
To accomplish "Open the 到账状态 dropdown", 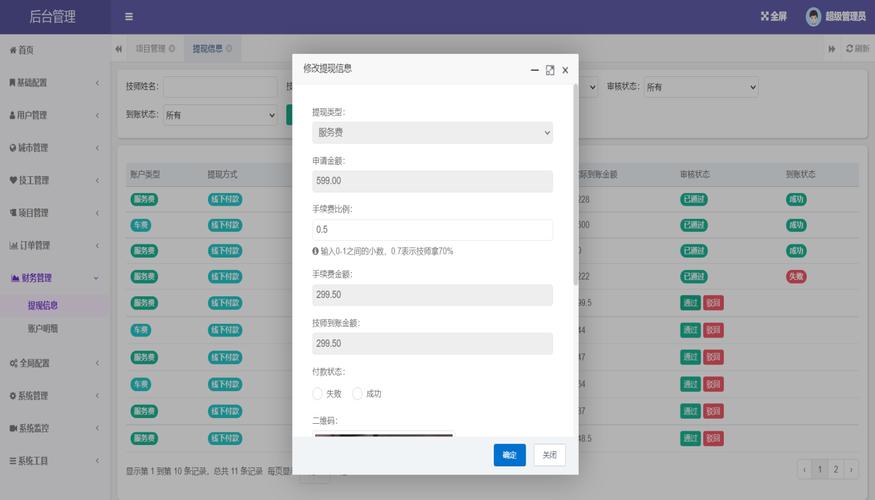I will pos(220,115).
